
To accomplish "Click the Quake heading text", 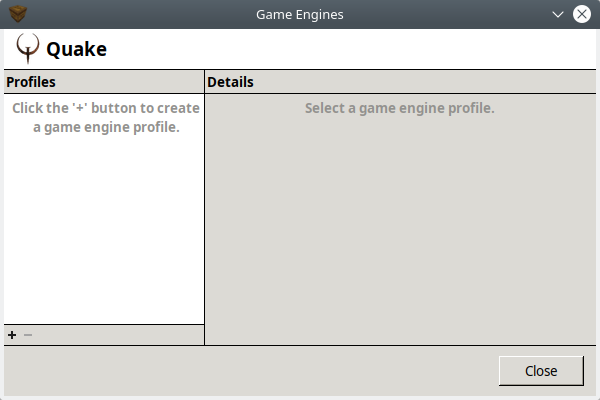I will tap(77, 49).
